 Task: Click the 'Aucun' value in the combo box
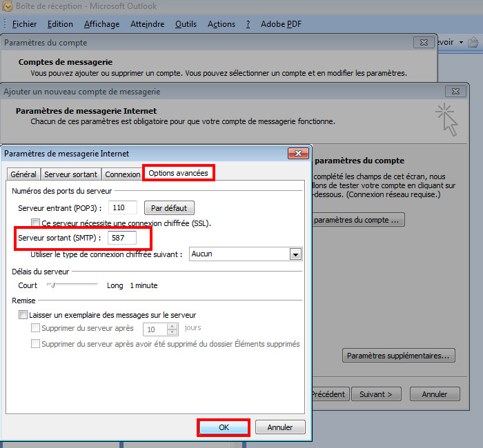coord(201,254)
